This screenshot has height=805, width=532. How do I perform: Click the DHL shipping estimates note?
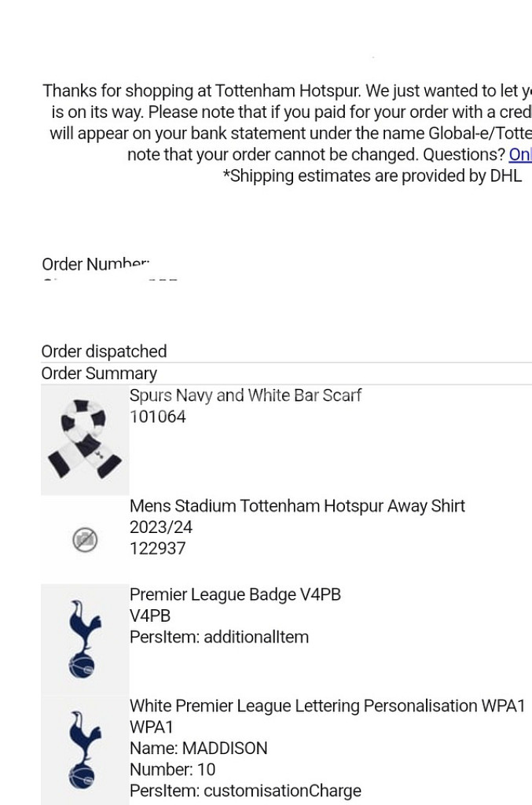point(372,176)
